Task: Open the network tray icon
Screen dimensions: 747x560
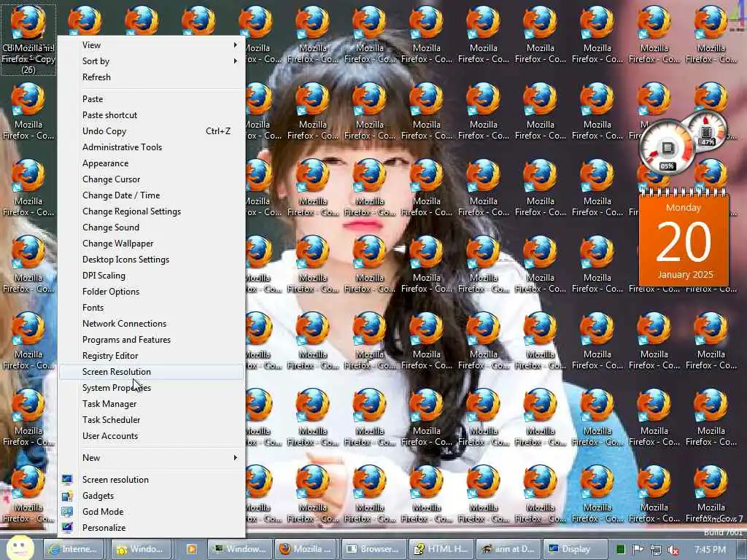Action: click(x=656, y=550)
